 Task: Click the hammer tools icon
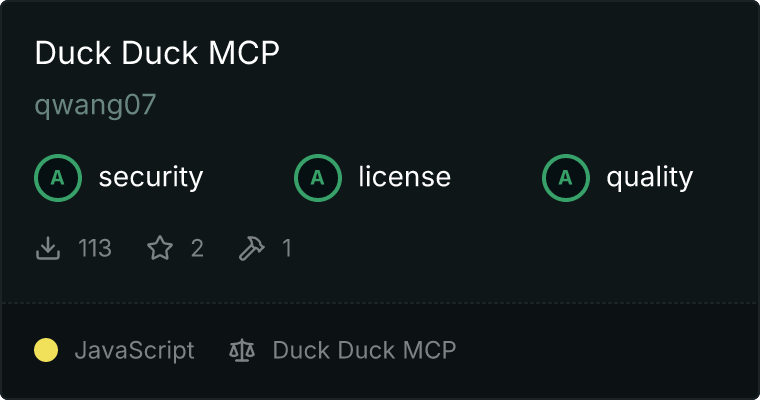click(252, 248)
